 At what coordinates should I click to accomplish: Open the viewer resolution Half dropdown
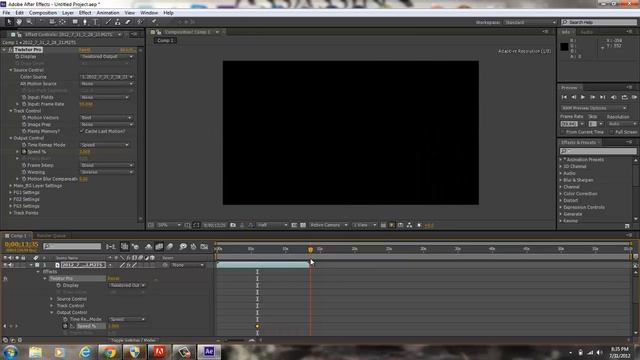(x=273, y=225)
